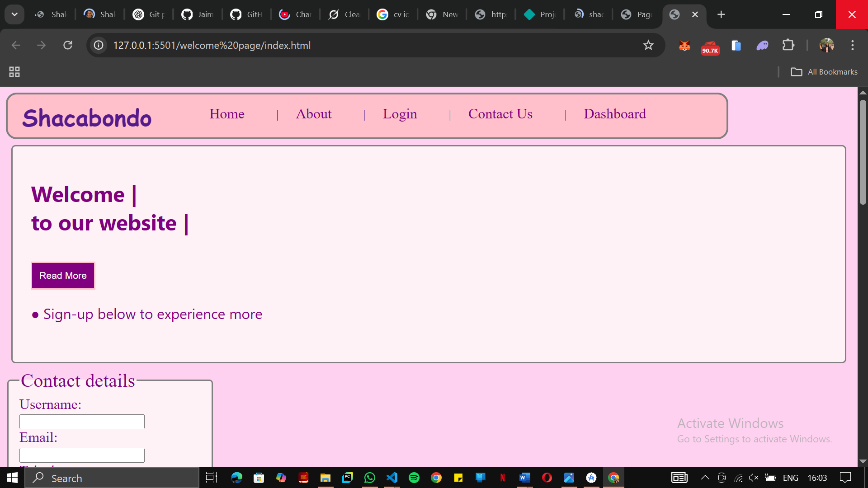Show hidden system tray icons chevron

tap(705, 478)
